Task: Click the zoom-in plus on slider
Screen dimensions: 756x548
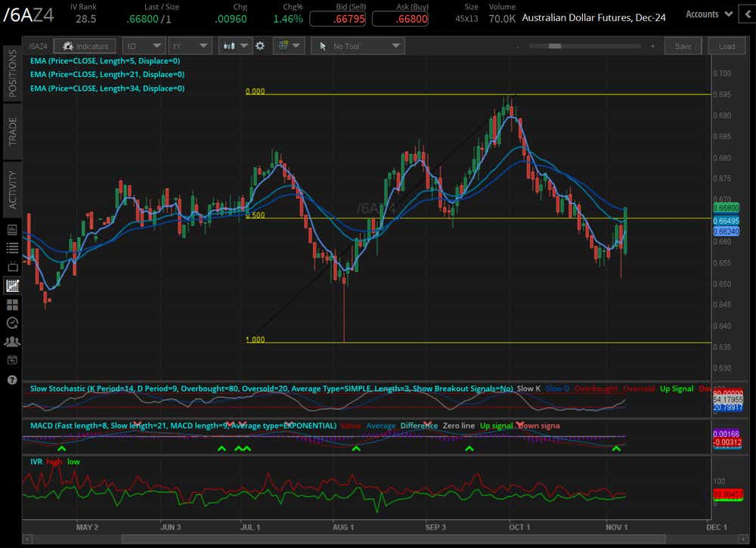Action: pos(652,47)
